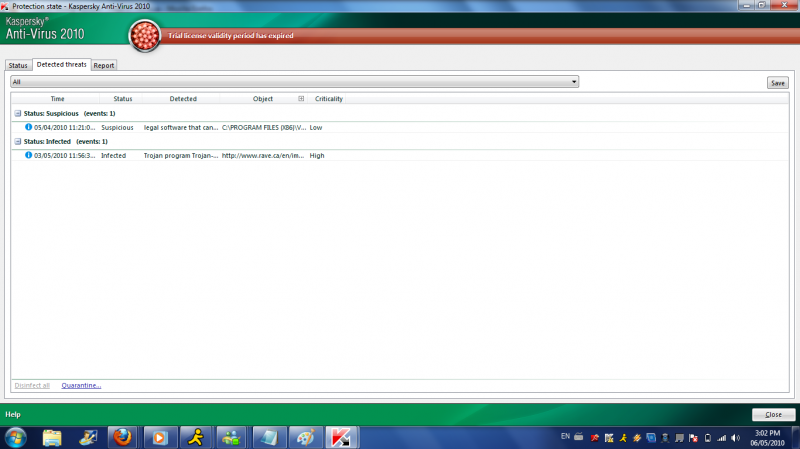Select the Detected threats tab

click(62, 64)
